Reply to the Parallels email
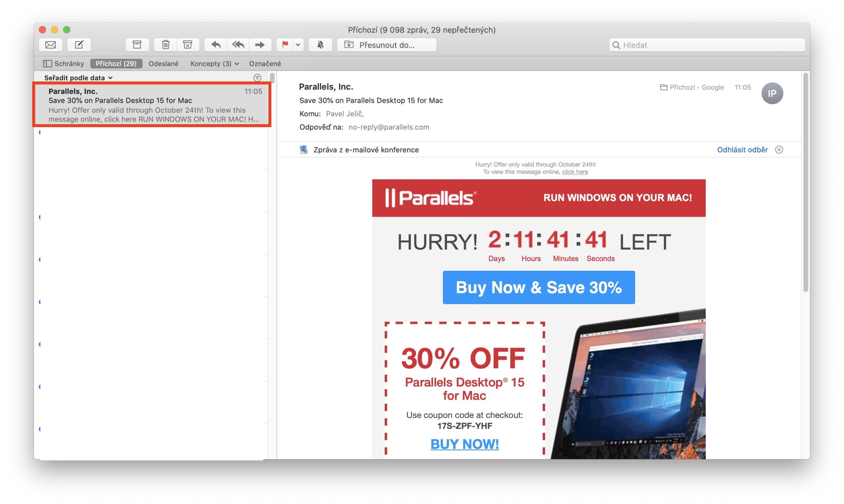The width and height of the screenshot is (844, 504). point(216,44)
